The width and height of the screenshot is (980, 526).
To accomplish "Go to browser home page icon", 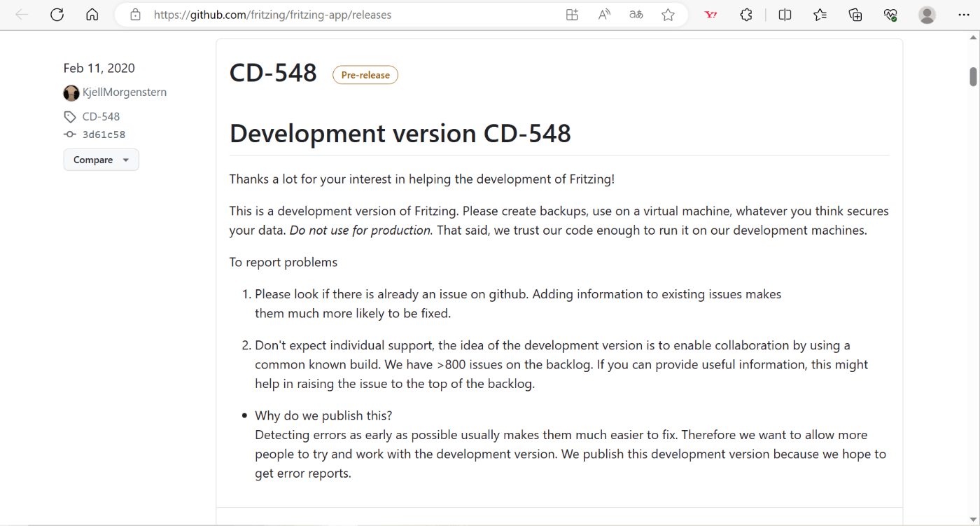I will pyautogui.click(x=92, y=15).
